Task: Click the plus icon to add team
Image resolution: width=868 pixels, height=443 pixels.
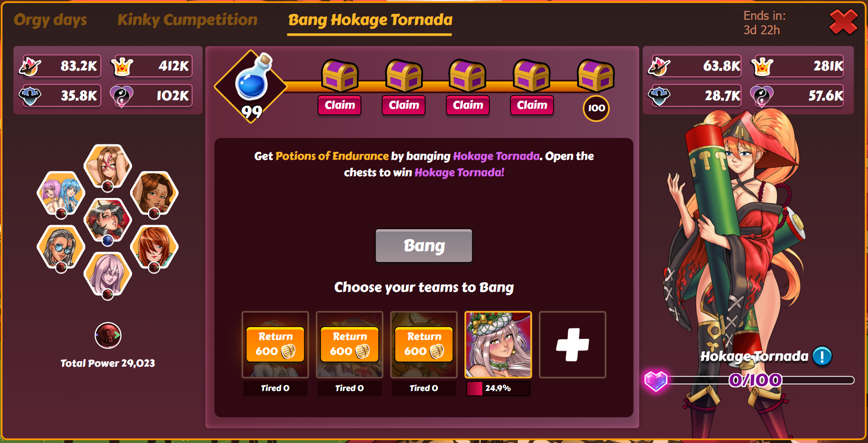Action: [x=573, y=345]
